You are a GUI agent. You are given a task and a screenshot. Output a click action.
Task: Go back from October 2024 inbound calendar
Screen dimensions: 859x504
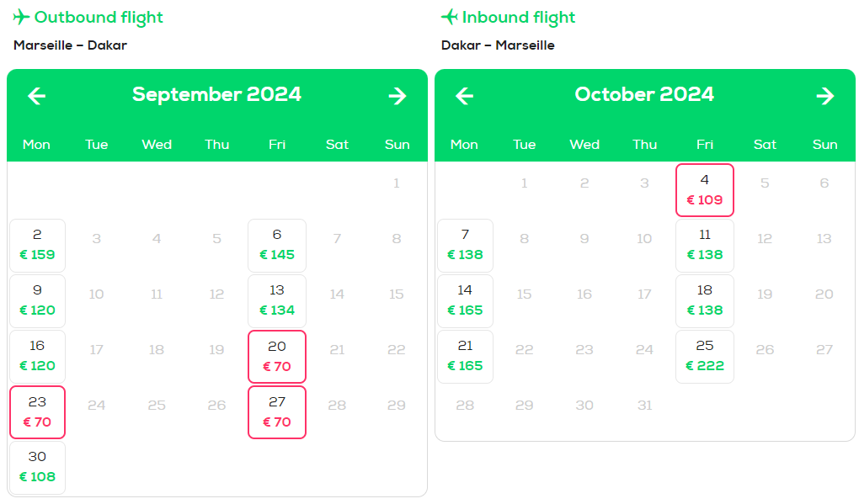click(x=465, y=96)
